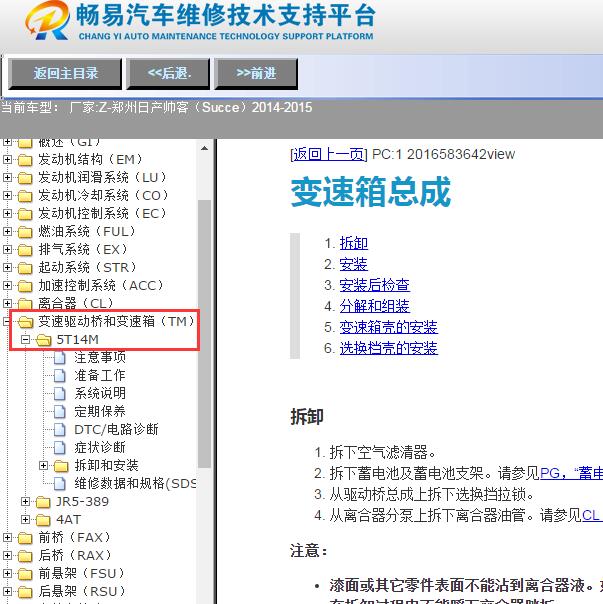Screen dimensions: 603x604
Task: Jump to 拆卸 section link
Action: [x=354, y=243]
